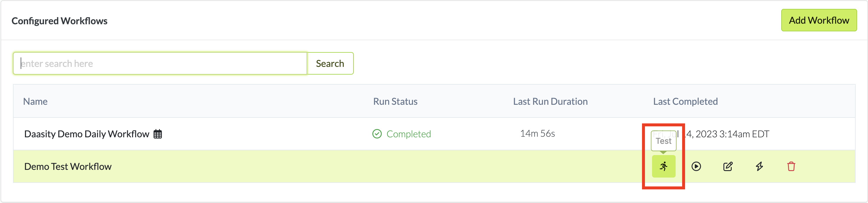Click the 14m 56s duration value
Image resolution: width=868 pixels, height=203 pixels.
point(537,134)
